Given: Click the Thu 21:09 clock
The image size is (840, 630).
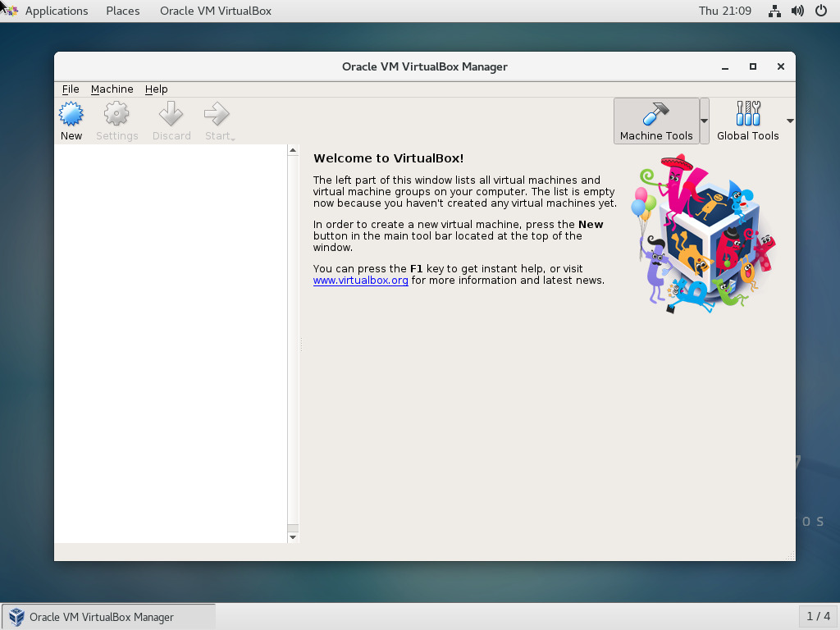Looking at the screenshot, I should [x=725, y=11].
